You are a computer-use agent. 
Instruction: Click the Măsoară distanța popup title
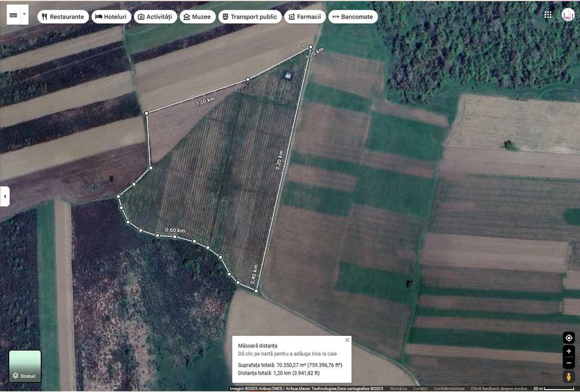point(258,346)
